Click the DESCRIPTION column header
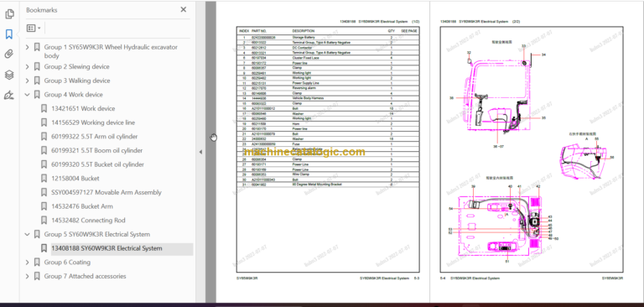The image size is (644, 307). click(x=303, y=31)
